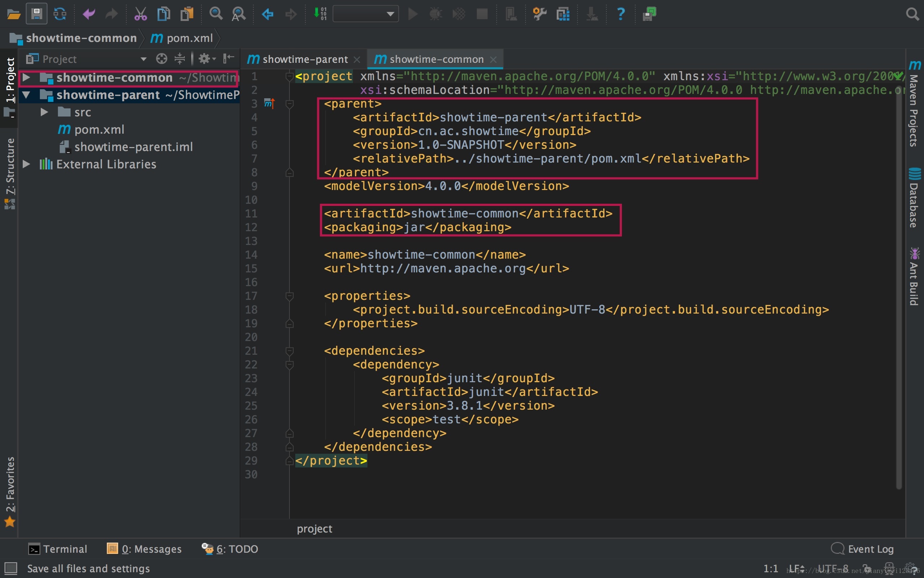Collapse the showtime-parent project node
This screenshot has height=578, width=924.
pyautogui.click(x=26, y=95)
